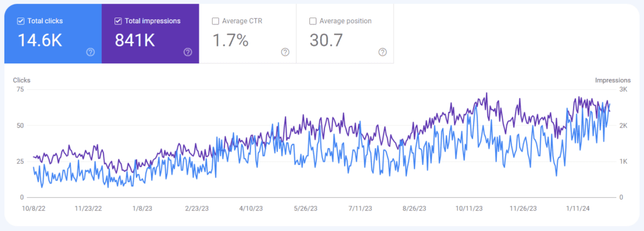Uncheck the Total clicks checkbox
Viewport: 644px width, 231px height.
tap(21, 21)
